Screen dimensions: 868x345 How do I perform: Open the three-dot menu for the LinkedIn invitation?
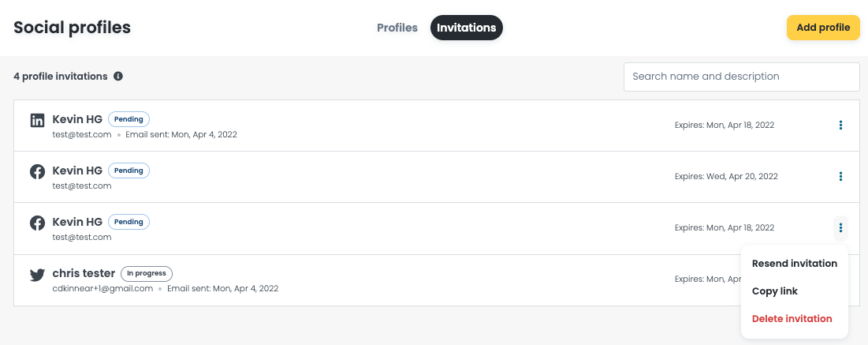point(840,126)
